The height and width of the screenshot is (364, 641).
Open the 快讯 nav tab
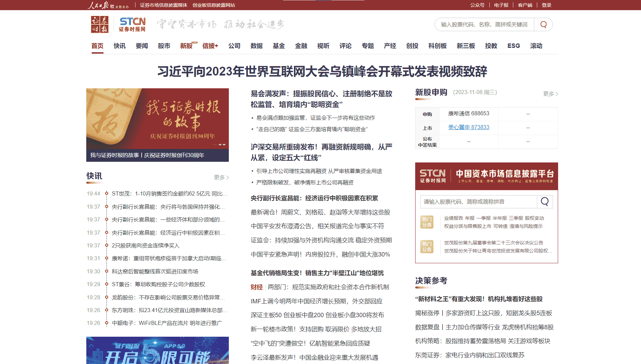[x=120, y=46]
